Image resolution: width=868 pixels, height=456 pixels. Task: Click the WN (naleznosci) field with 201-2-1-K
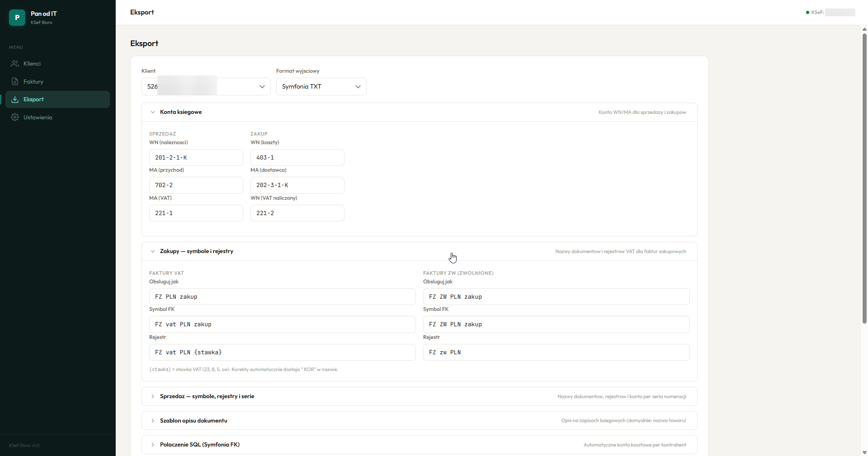(196, 158)
